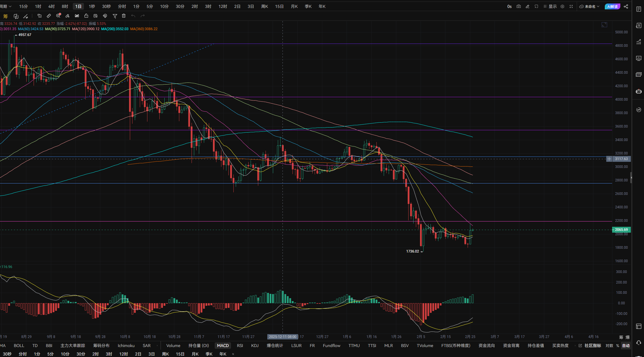Screen dimensions: 644x357
Task: Click the magnet snap tool icon
Action: pos(105,16)
